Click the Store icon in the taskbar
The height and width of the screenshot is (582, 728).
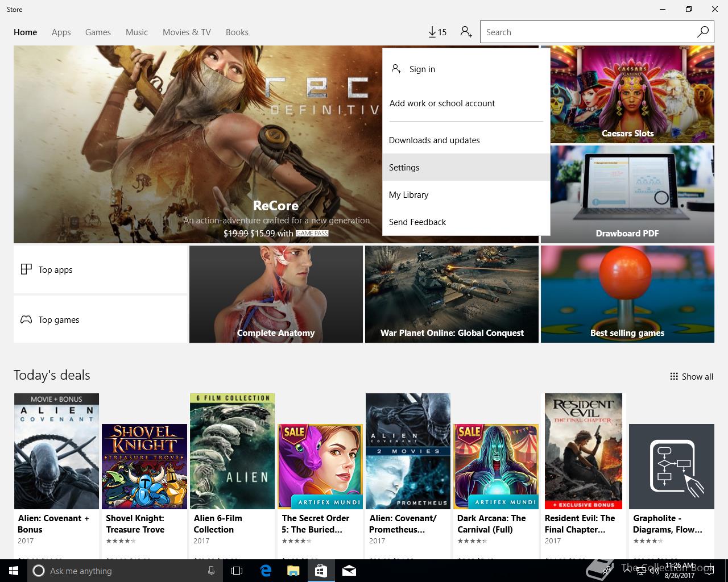coord(321,571)
